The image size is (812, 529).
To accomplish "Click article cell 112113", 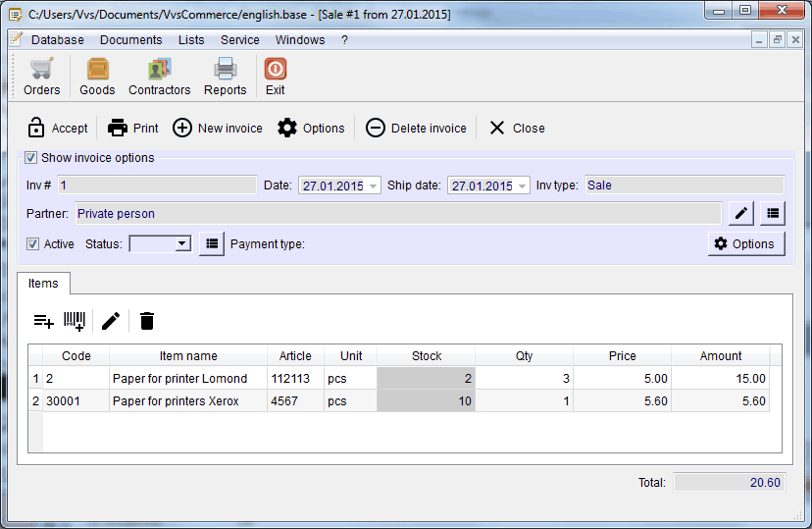I will pos(295,378).
